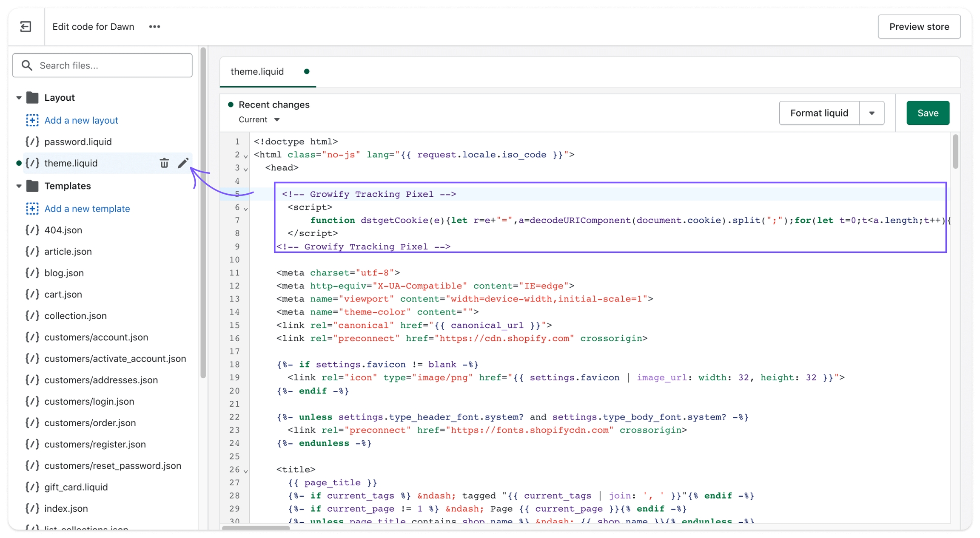The width and height of the screenshot is (980, 538).
Task: Open customers/addresses.json file
Action: 101,380
